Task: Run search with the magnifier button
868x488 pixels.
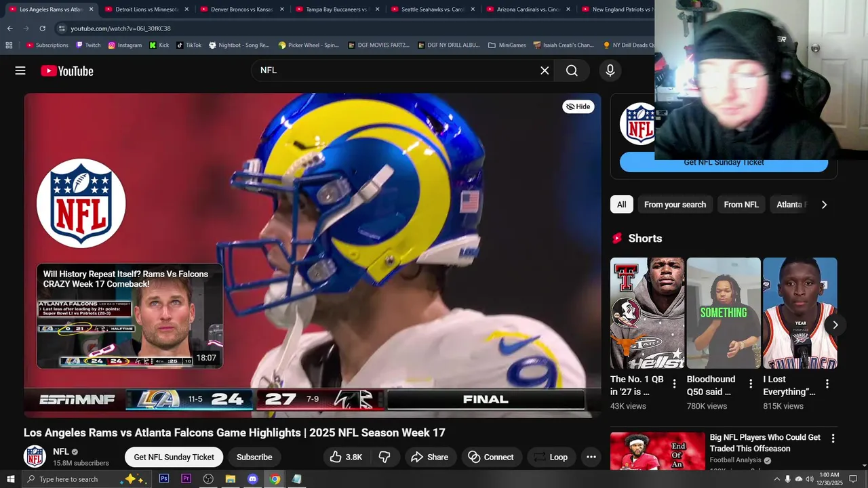Action: click(x=572, y=70)
